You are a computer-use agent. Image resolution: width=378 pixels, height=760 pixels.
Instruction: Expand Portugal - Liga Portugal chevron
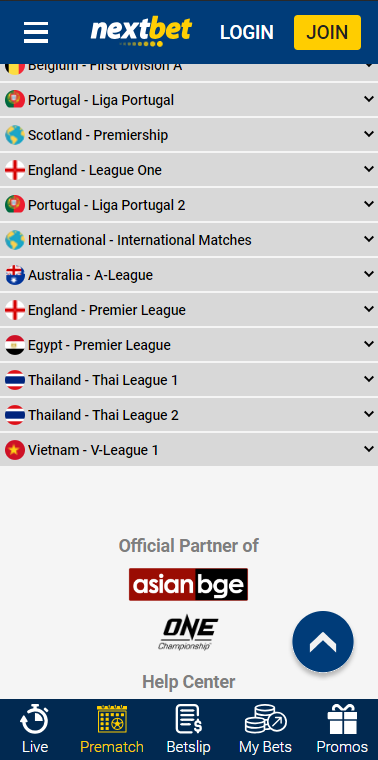pos(369,99)
